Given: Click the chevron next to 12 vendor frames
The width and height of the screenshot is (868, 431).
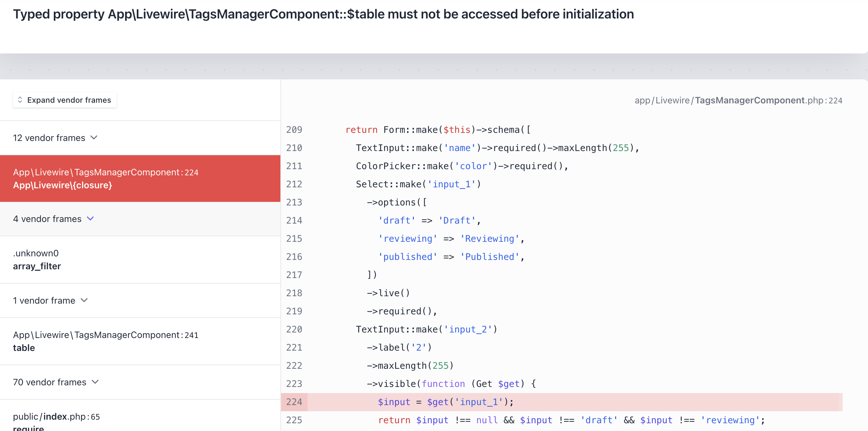Looking at the screenshot, I should [94, 138].
